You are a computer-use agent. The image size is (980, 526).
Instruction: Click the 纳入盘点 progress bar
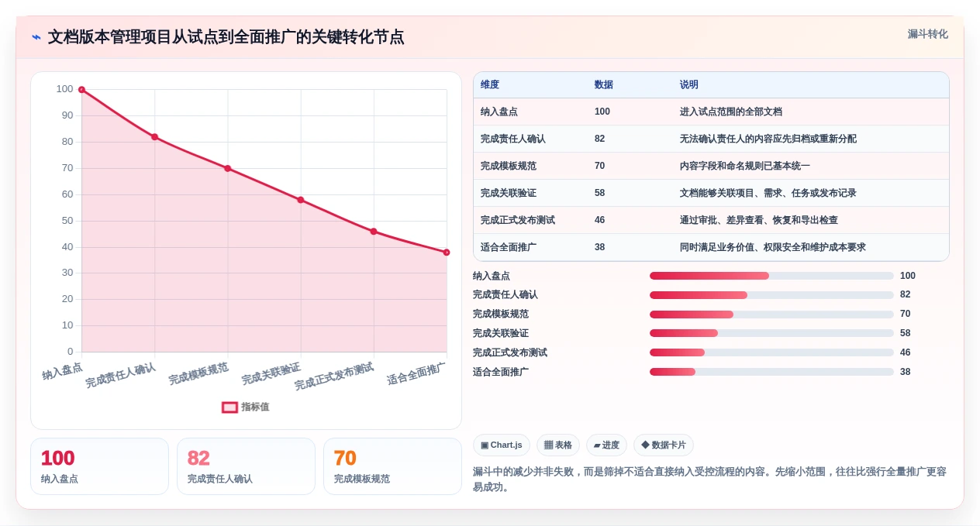(x=771, y=276)
